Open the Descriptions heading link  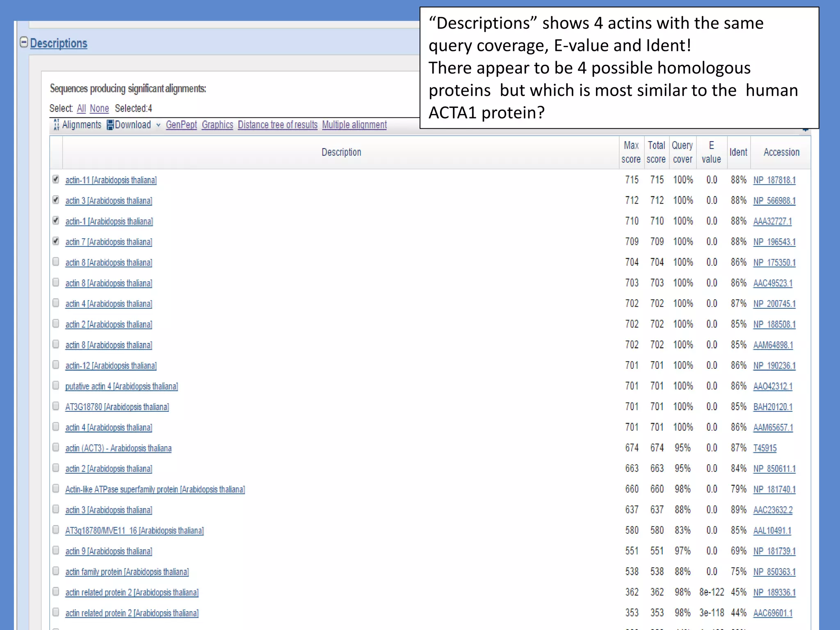click(59, 43)
